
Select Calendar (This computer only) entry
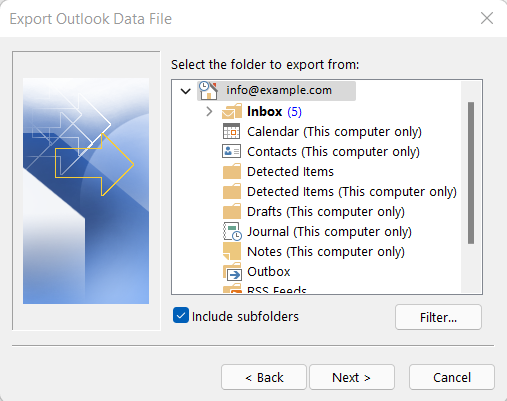pos(334,132)
